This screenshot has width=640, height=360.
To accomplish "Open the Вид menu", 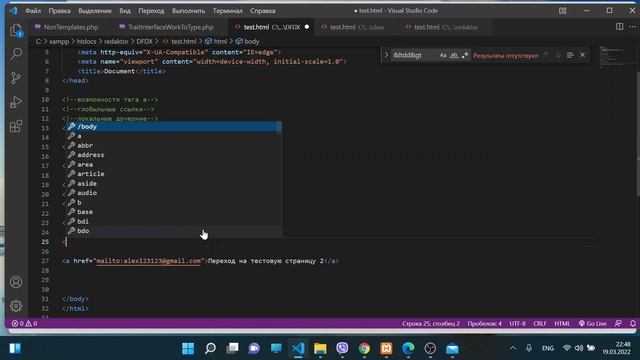I will tap(125, 11).
